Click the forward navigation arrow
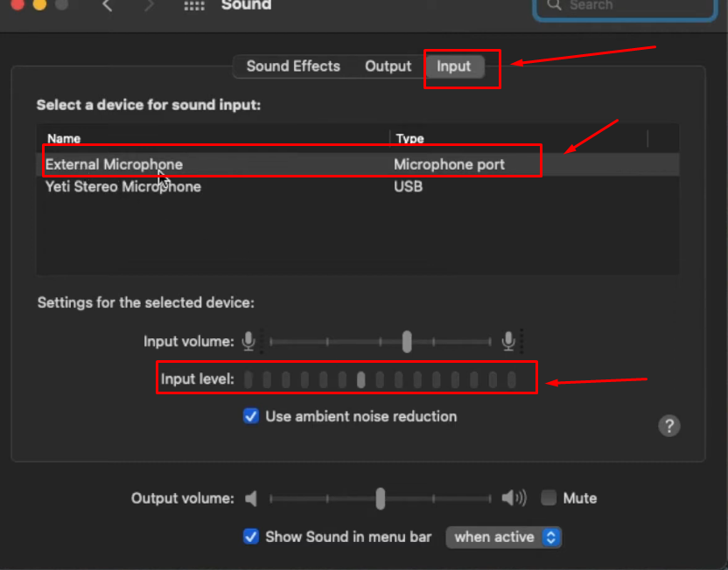Screen dimensions: 728x570 pos(149,5)
